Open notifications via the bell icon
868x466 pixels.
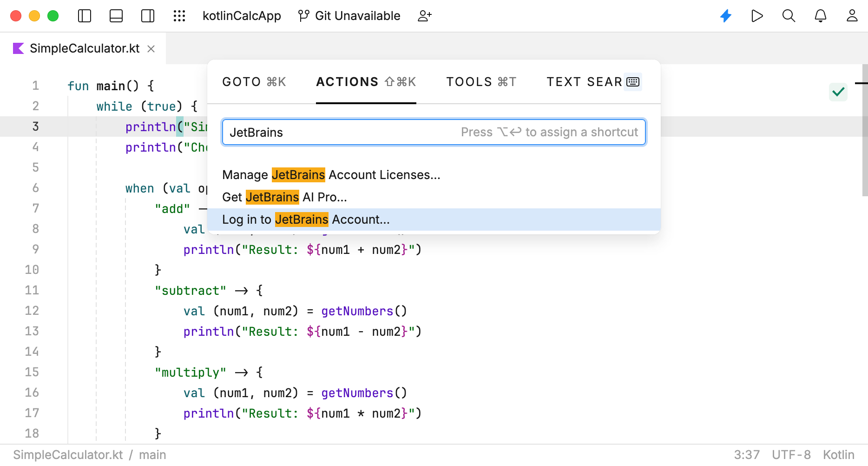(821, 15)
